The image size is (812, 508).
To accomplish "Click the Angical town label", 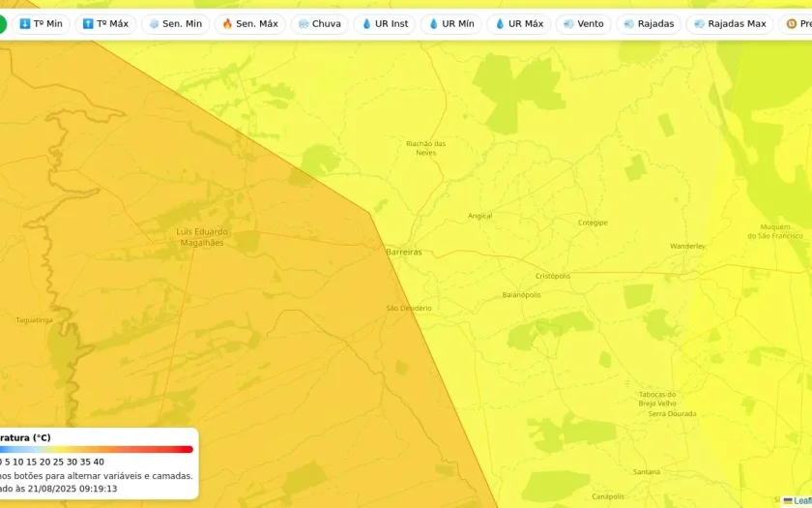I will click(480, 216).
